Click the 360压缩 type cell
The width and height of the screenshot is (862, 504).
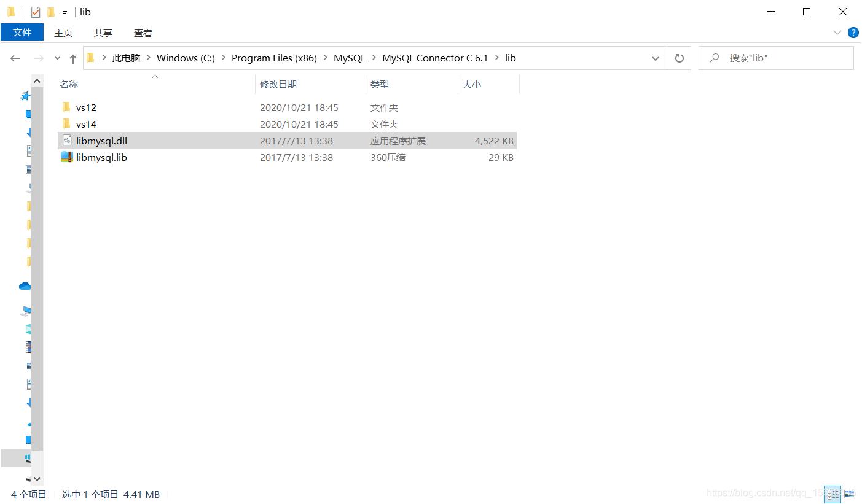coord(388,158)
